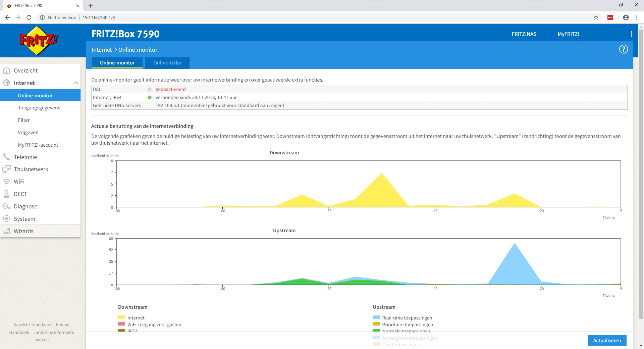This screenshot has width=644, height=349.
Task: Open the three-dot FRITZ!Box options menu
Action: click(631, 34)
